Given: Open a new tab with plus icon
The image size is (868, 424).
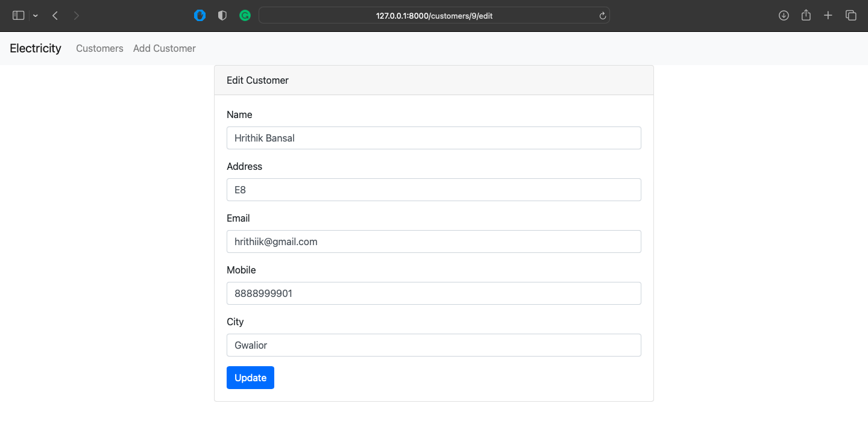Looking at the screenshot, I should pyautogui.click(x=828, y=16).
